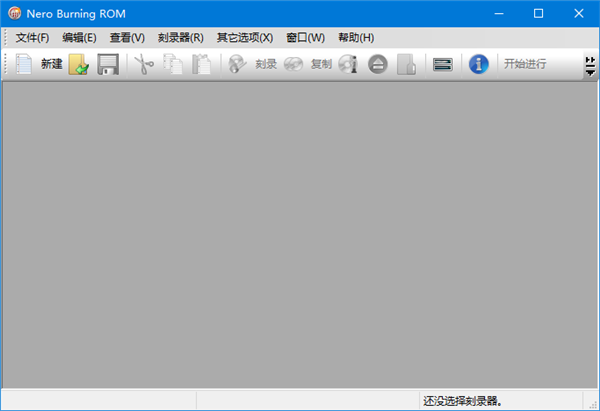Click the eject disc icon

click(377, 64)
